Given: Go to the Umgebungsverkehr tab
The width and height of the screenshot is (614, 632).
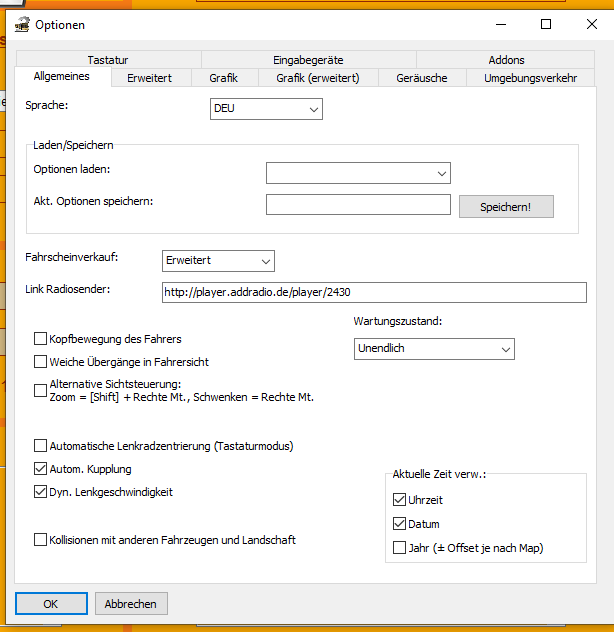Looking at the screenshot, I should click(x=530, y=77).
